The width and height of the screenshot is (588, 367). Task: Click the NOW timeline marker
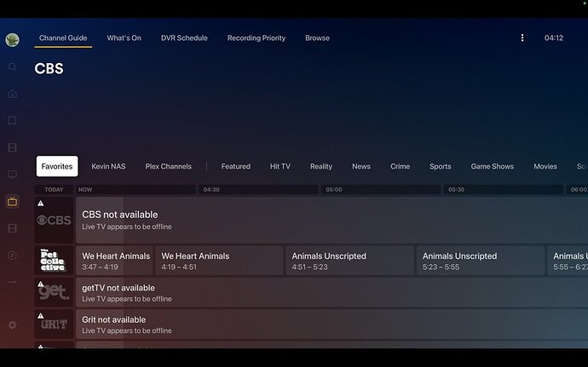point(135,189)
